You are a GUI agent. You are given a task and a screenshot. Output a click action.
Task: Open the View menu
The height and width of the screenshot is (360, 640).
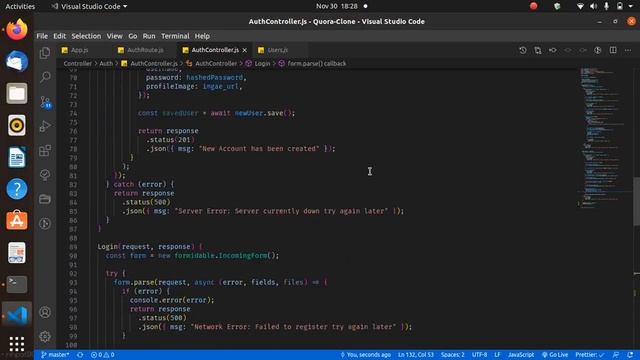[114, 36]
